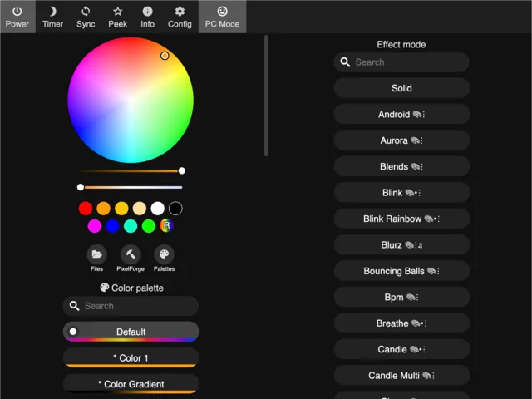Pick the blue quick color swatch

pyautogui.click(x=112, y=226)
